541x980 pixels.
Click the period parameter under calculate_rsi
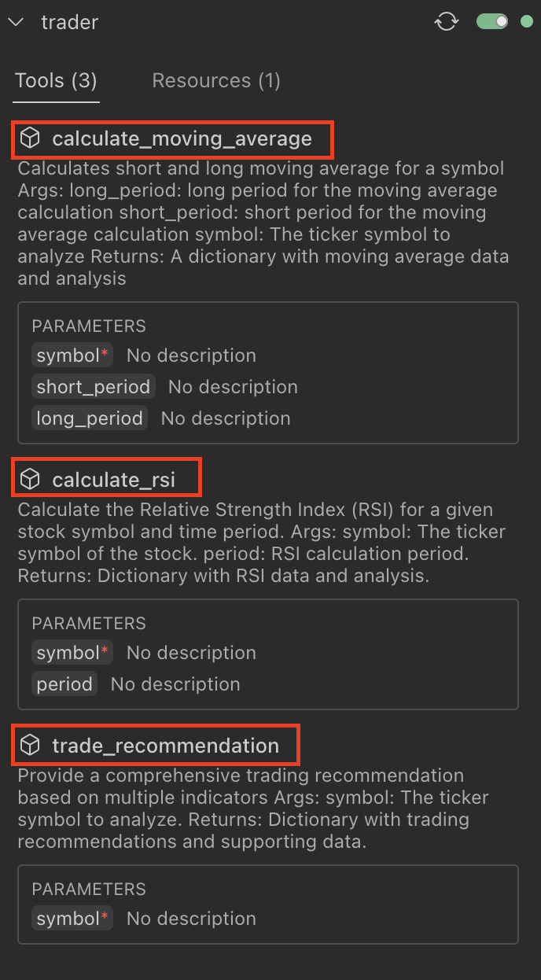(x=64, y=684)
